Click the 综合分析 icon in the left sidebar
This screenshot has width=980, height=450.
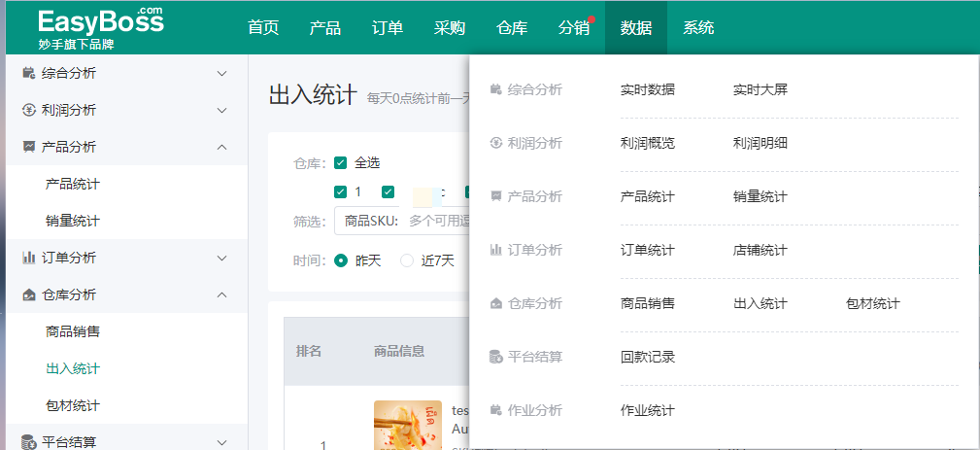click(29, 73)
